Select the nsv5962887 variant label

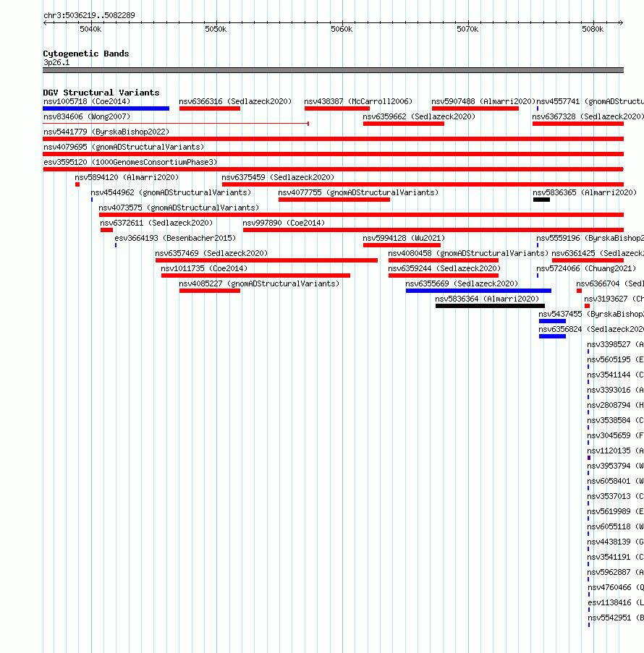(615, 573)
